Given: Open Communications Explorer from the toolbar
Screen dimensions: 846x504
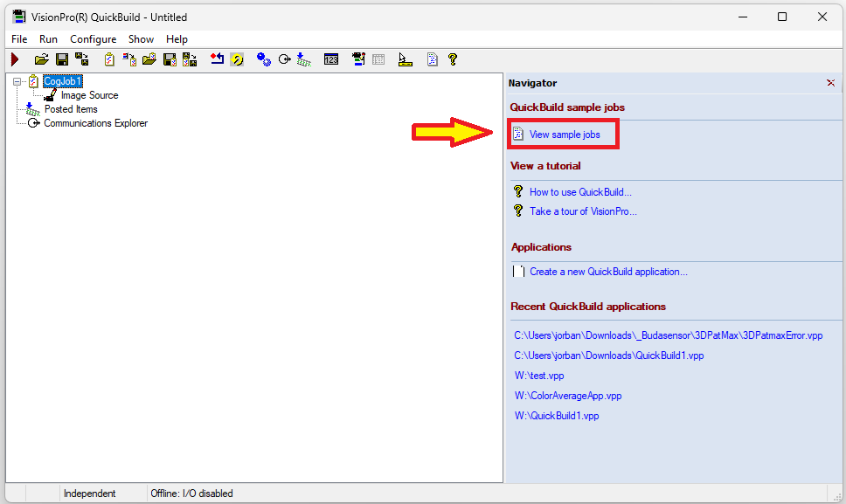Looking at the screenshot, I should (x=284, y=59).
